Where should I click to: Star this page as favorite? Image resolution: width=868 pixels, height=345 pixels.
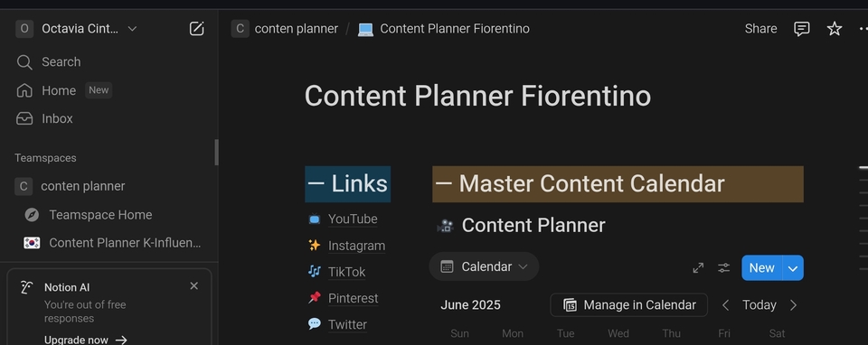(835, 29)
